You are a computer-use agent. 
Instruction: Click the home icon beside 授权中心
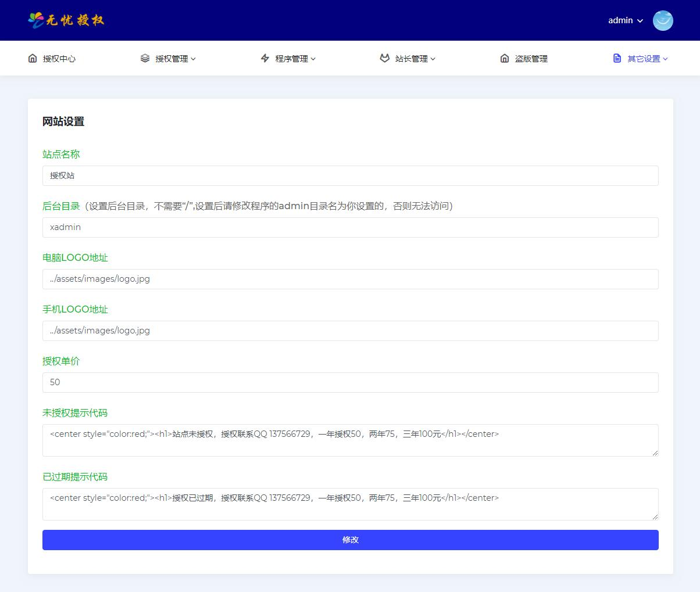pyautogui.click(x=31, y=58)
